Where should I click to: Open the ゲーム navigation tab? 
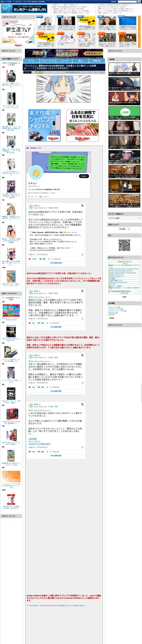click(x=31, y=61)
